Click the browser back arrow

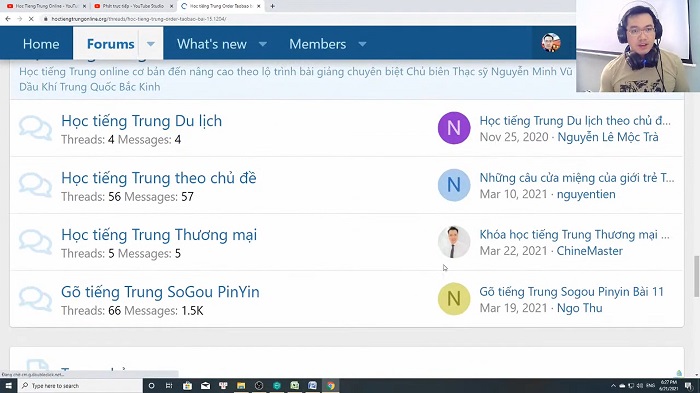(x=8, y=19)
